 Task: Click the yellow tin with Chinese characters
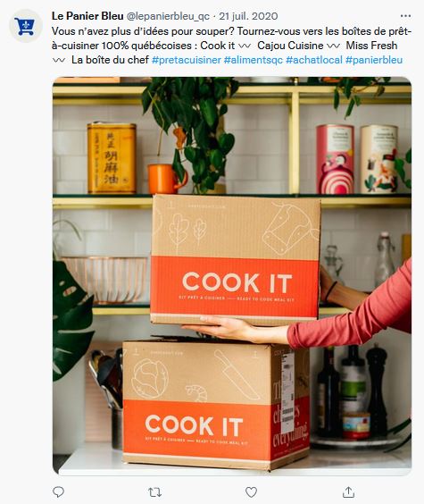click(x=112, y=158)
